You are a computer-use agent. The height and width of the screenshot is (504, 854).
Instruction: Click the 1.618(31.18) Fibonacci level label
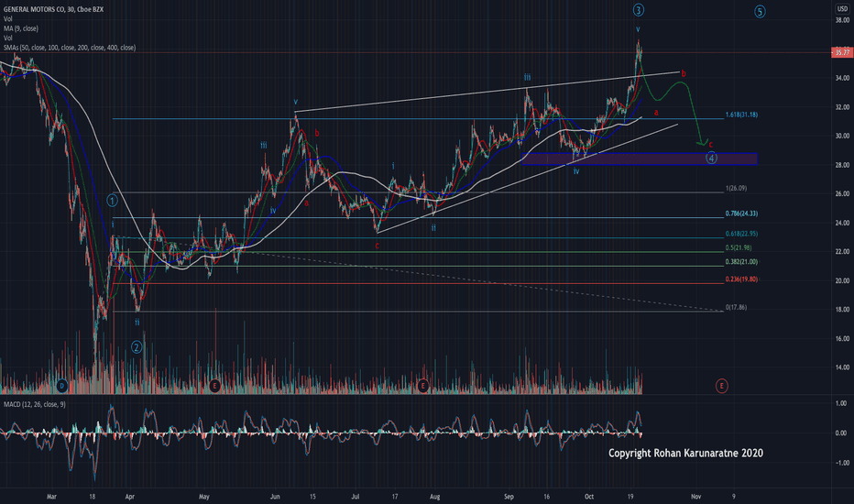tap(741, 115)
